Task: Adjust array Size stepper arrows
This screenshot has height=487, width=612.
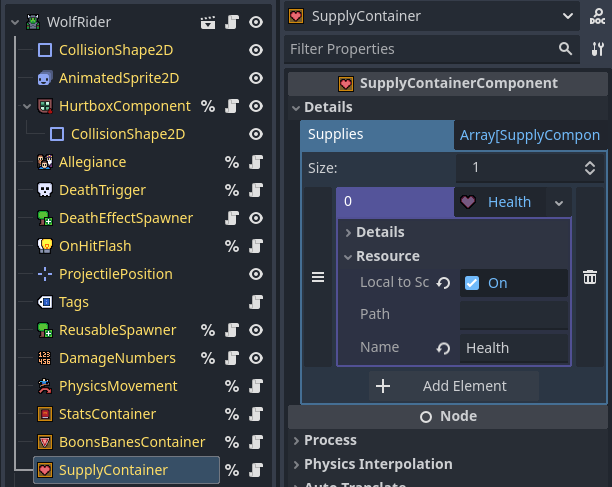Action: point(590,168)
